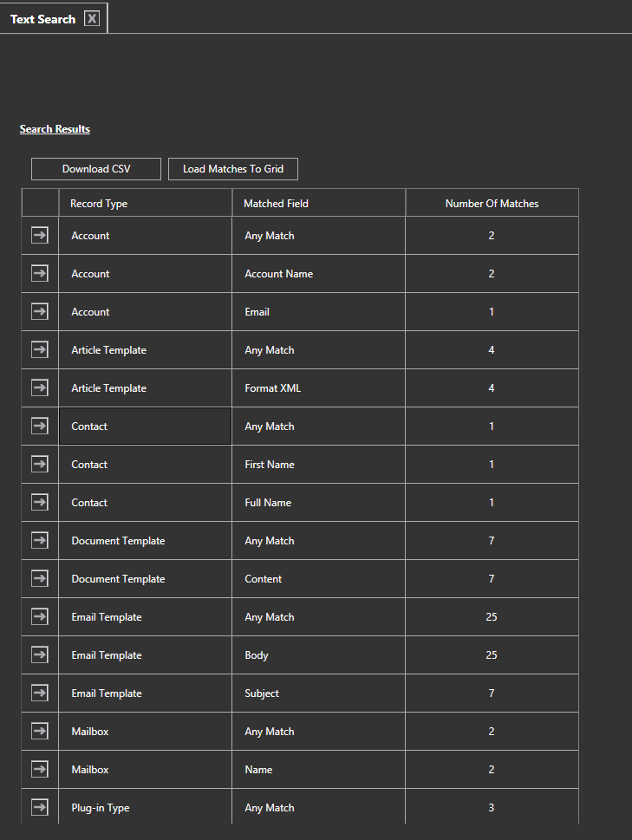Click arrow icon for Email Template Subject row
Image resolution: width=632 pixels, height=840 pixels.
coord(40,693)
